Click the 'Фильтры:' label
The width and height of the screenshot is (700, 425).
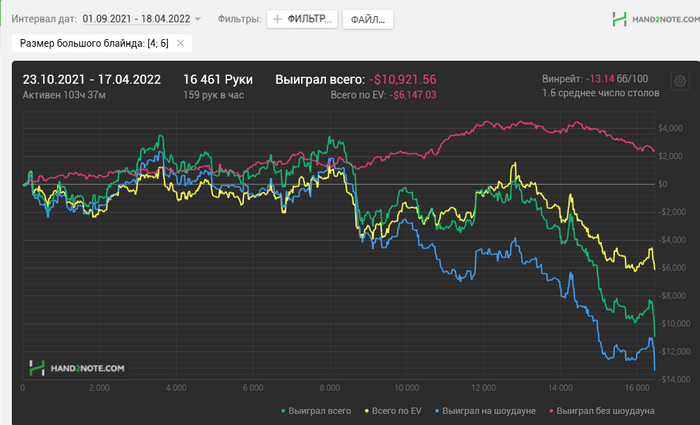pyautogui.click(x=239, y=19)
